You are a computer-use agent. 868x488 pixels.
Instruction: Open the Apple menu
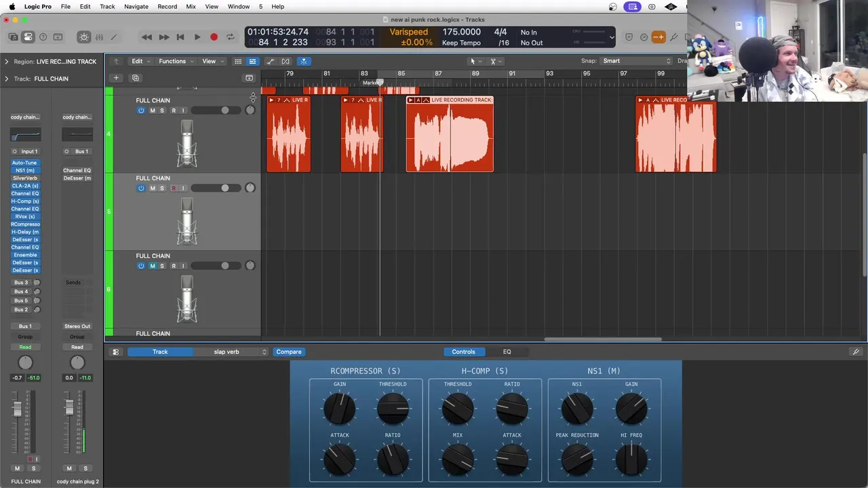pos(12,7)
